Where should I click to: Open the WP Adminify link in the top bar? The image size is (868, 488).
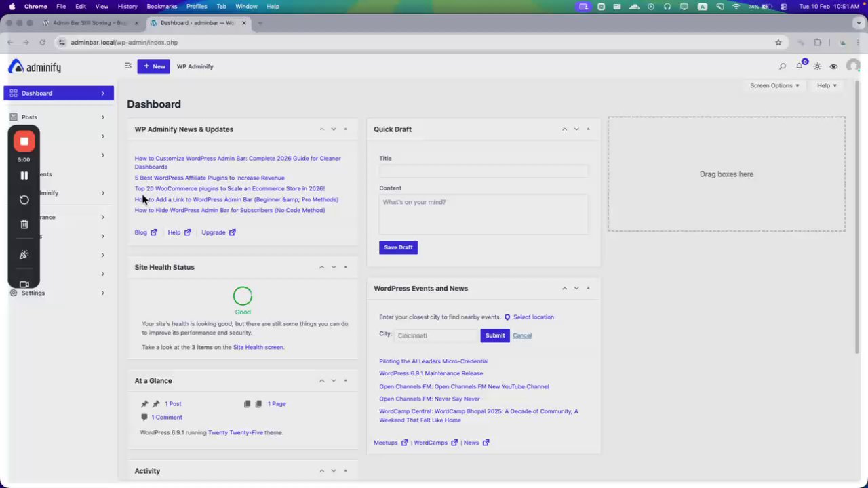tap(195, 66)
